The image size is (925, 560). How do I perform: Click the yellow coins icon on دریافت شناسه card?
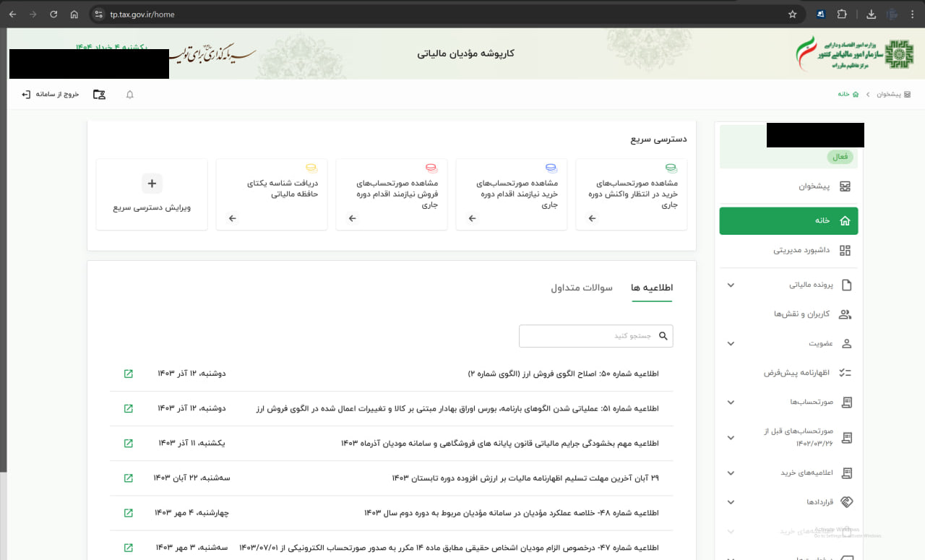311,168
